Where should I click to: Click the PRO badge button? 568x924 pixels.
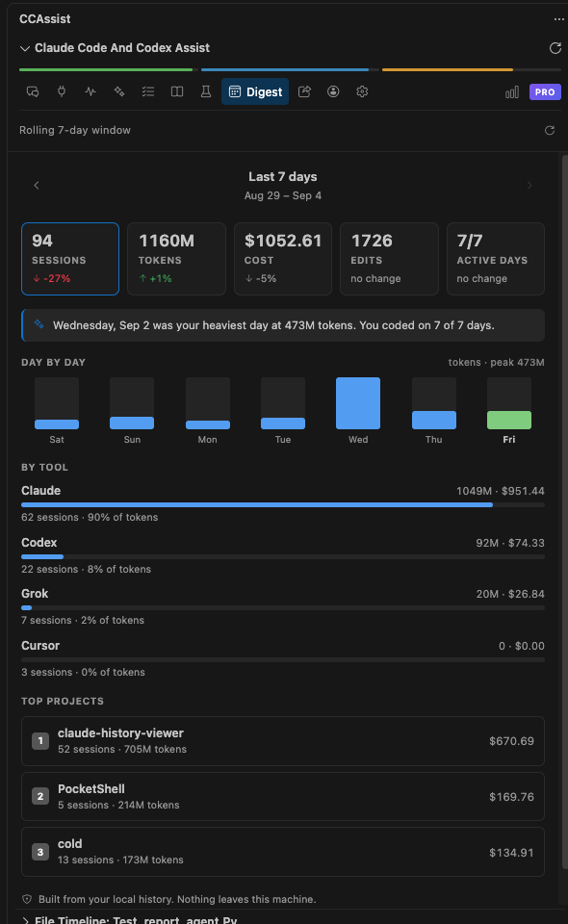(545, 92)
